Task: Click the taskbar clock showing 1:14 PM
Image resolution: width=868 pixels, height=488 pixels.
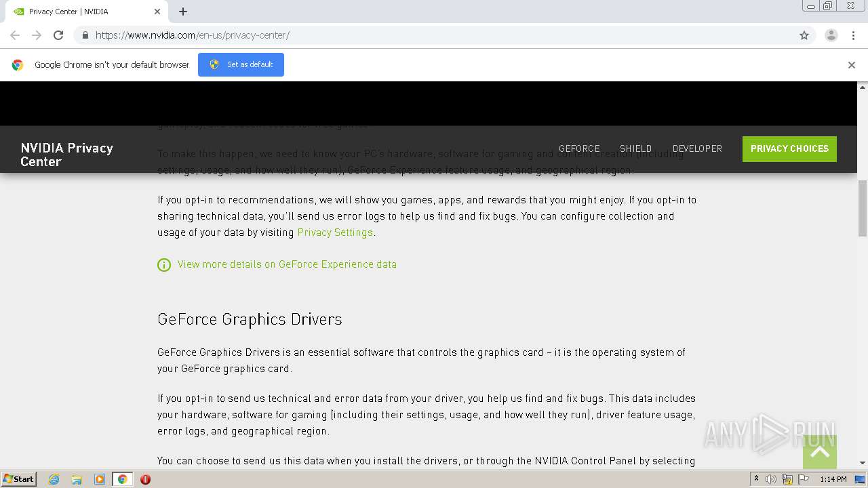Action: 833,479
